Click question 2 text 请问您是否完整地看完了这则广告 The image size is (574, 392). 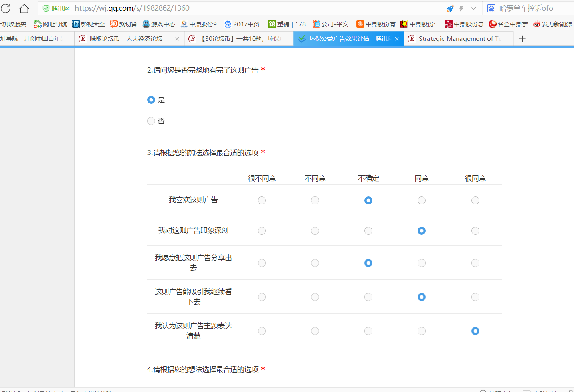tap(206, 70)
